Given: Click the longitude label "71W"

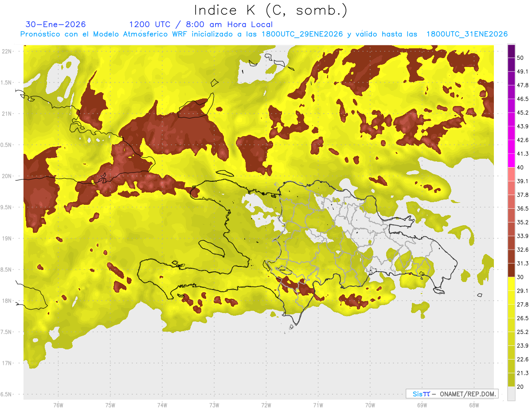Looking at the screenshot, I should (x=318, y=405).
